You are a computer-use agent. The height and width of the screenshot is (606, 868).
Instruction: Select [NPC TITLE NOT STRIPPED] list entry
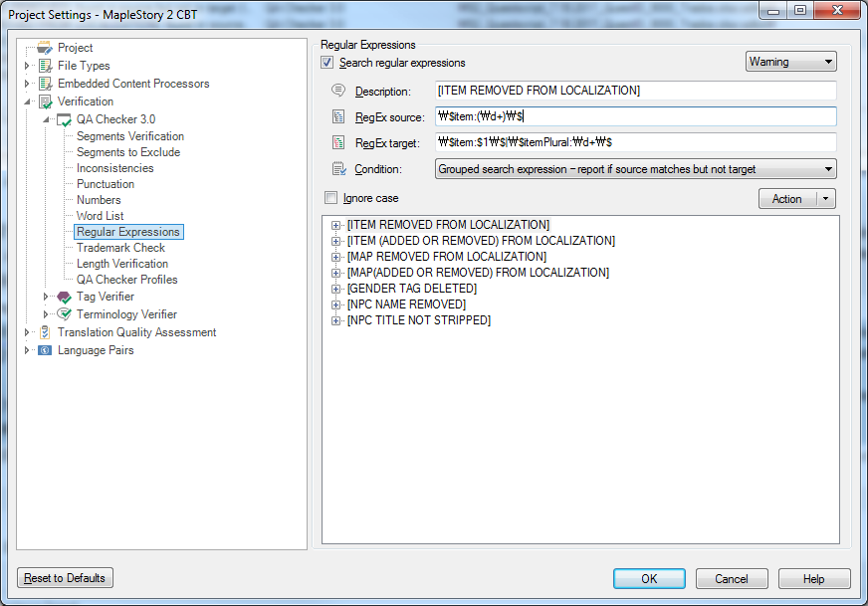pos(419,321)
